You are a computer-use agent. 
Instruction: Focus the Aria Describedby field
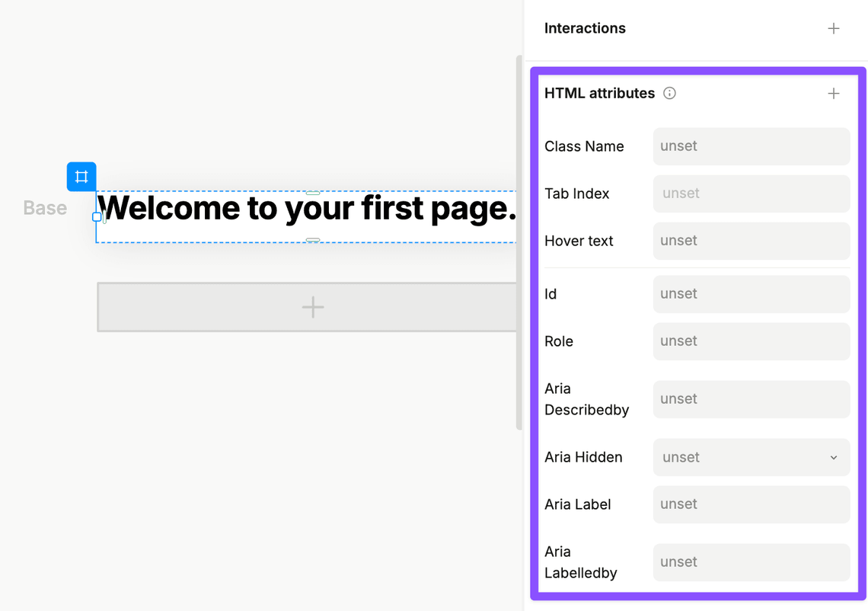tap(751, 399)
